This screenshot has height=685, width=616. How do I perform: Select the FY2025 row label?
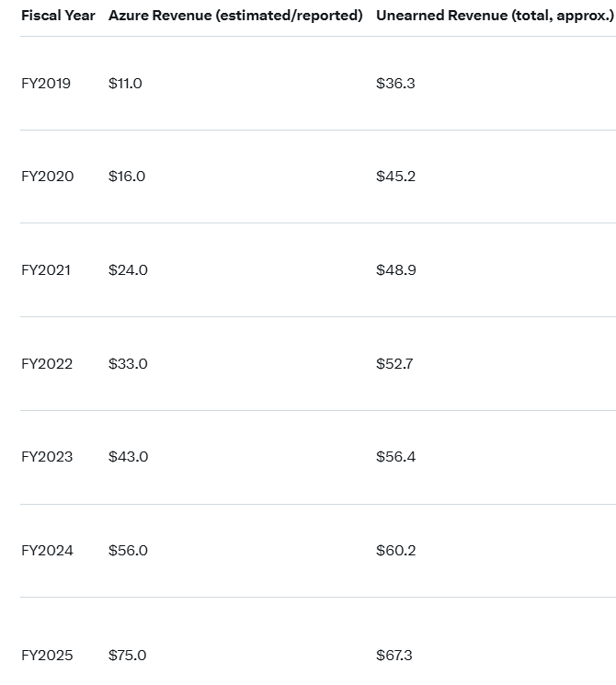click(x=47, y=656)
